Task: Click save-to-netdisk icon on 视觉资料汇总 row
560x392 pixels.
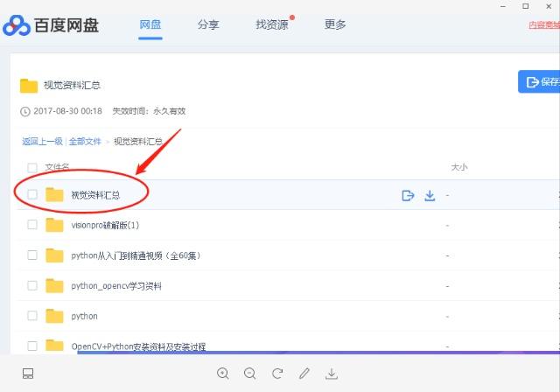Action: coord(407,195)
